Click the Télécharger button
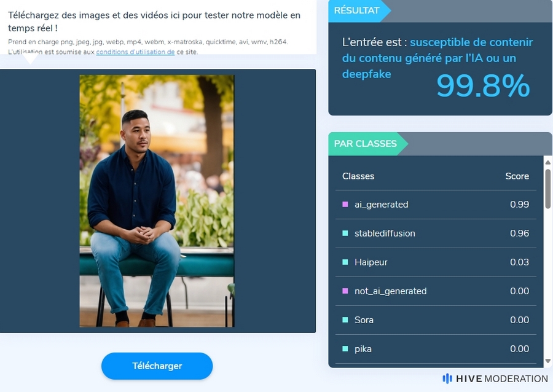The image size is (553, 392). [157, 366]
